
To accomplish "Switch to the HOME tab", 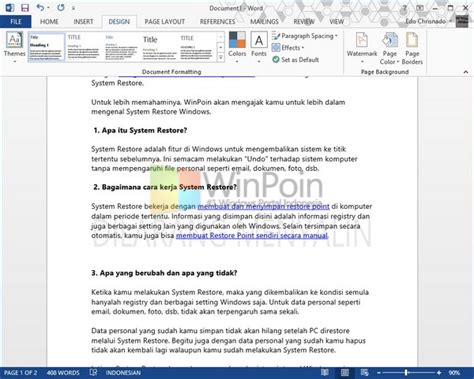I will click(49, 22).
